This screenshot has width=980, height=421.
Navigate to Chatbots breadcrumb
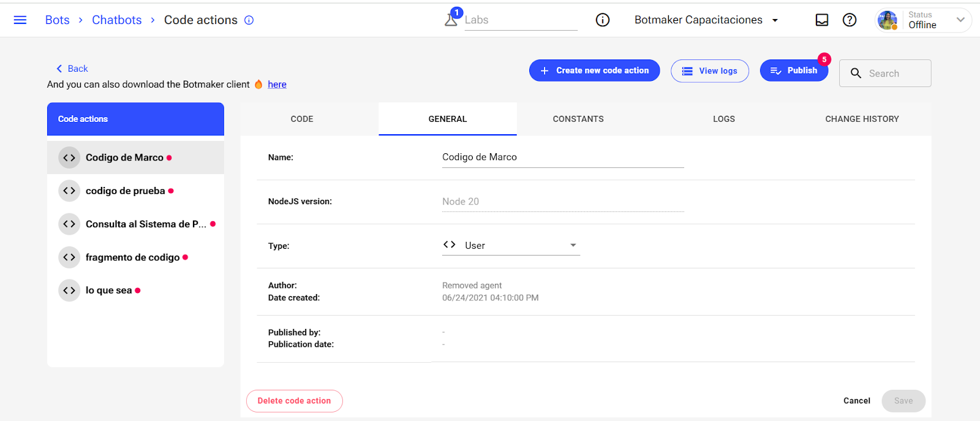point(116,20)
